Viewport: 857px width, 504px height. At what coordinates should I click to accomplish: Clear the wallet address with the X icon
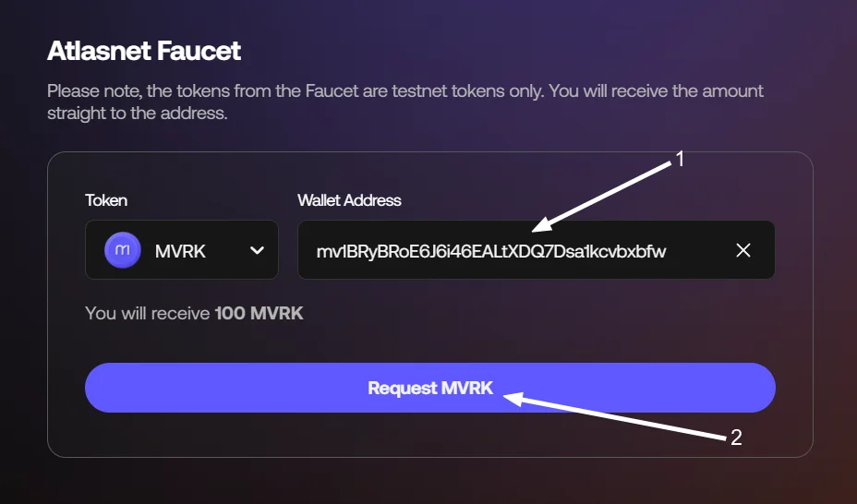(743, 250)
